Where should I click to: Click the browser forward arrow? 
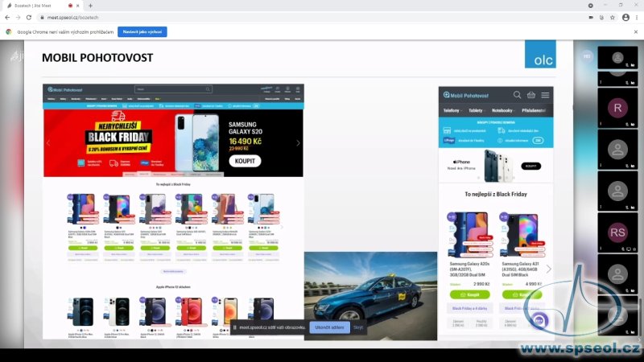pyautogui.click(x=18, y=18)
